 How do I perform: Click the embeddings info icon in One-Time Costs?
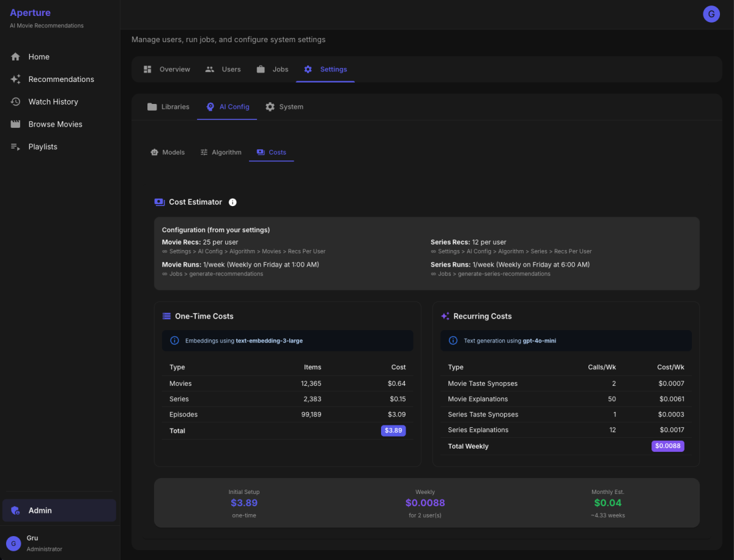pos(174,341)
